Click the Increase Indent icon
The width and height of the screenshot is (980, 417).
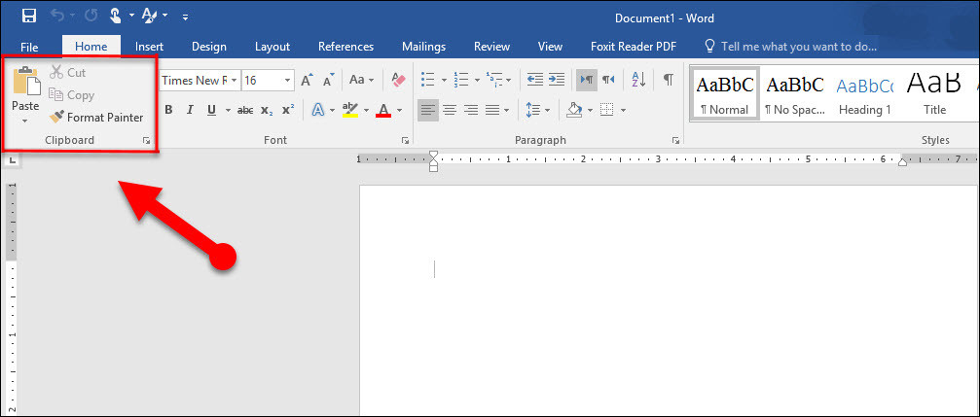(557, 80)
